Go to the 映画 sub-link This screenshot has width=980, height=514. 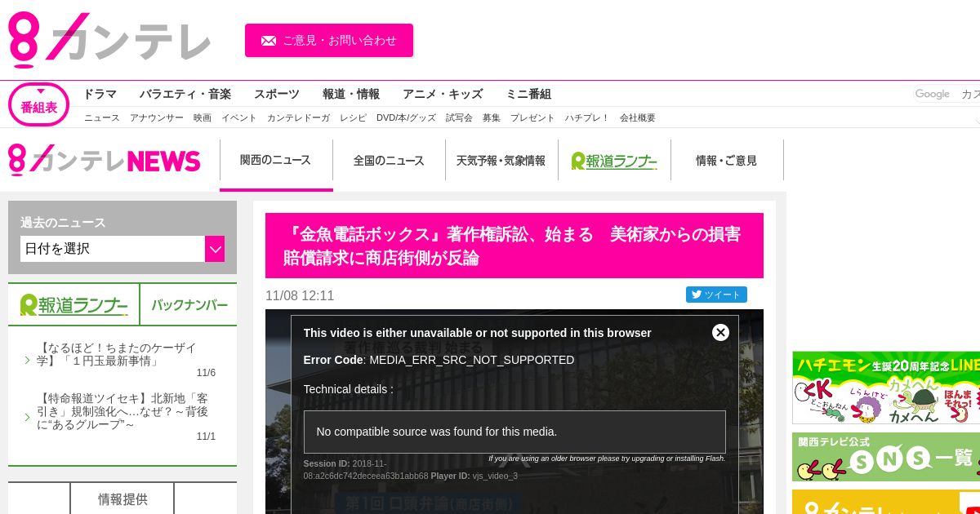click(203, 117)
